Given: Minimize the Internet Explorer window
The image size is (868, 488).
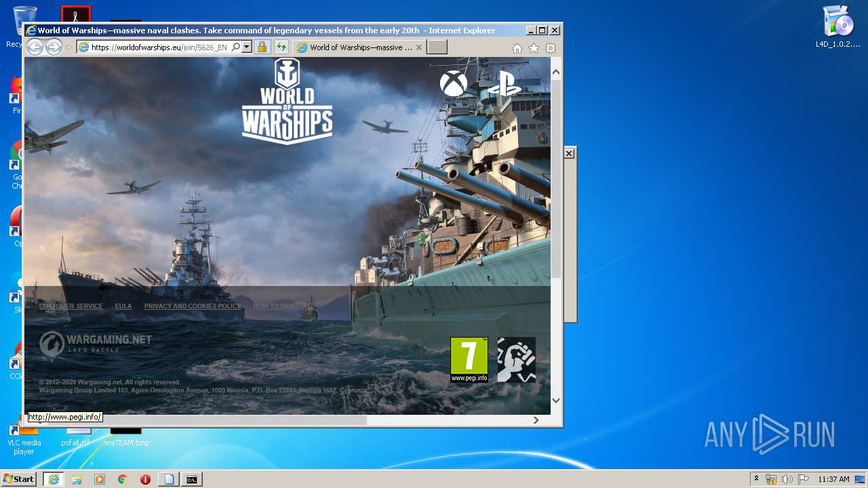Looking at the screenshot, I should [531, 30].
